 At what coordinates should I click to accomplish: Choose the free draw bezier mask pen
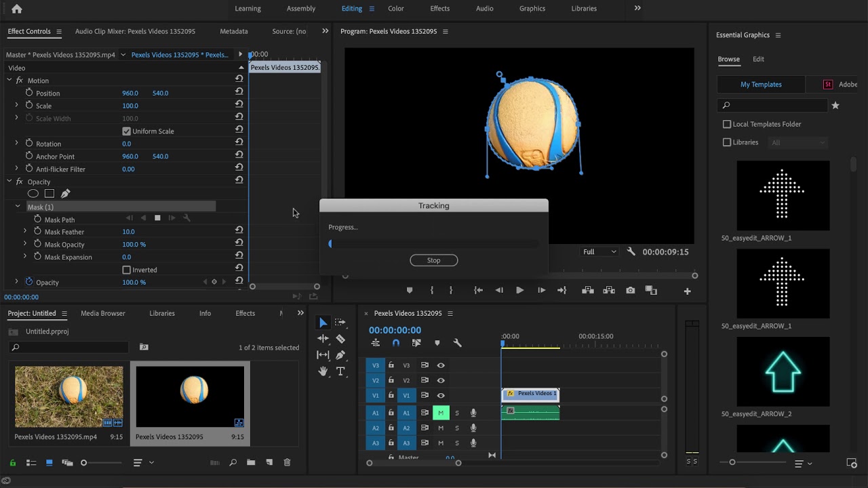pos(65,194)
